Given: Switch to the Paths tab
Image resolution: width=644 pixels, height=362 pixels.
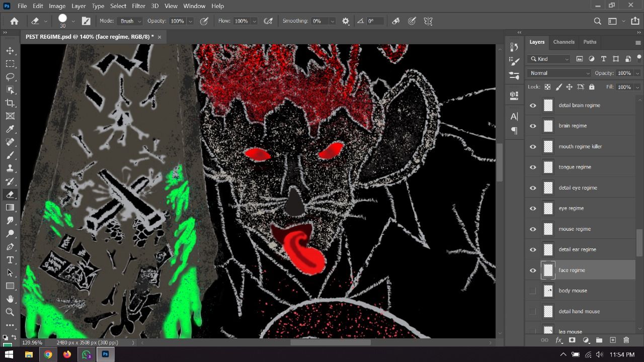Looking at the screenshot, I should tap(590, 42).
